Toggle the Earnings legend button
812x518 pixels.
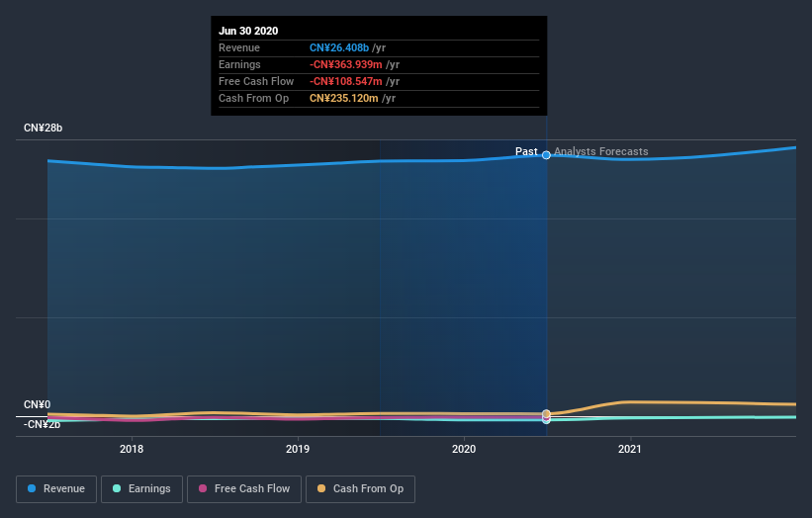(141, 489)
